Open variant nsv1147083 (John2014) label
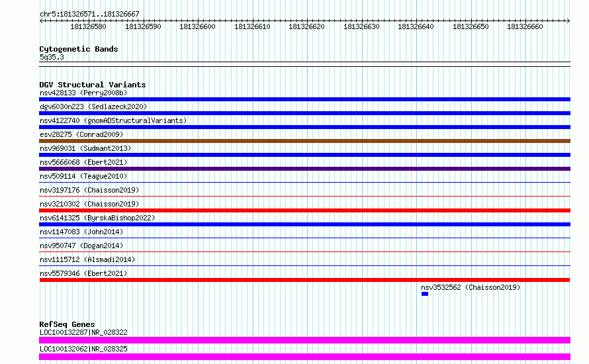The height and width of the screenshot is (364, 589). 81,232
